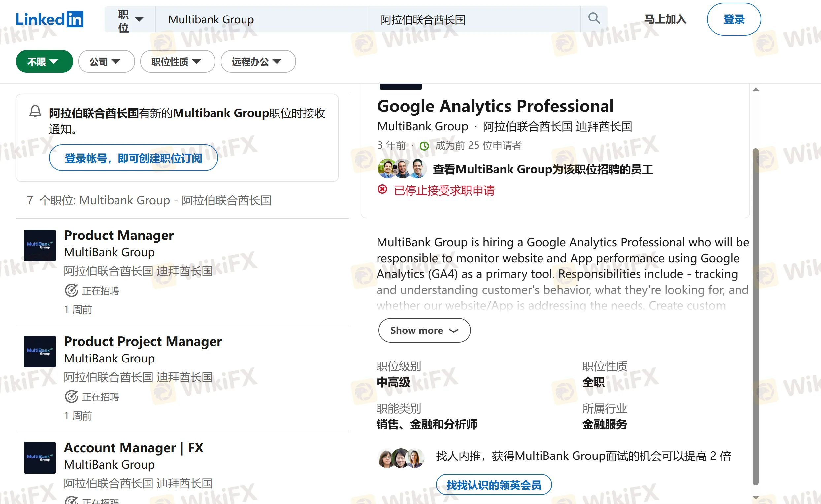Click the 阿拉伯联合酋长国 location field
Screen dimensions: 821x504
point(474,19)
